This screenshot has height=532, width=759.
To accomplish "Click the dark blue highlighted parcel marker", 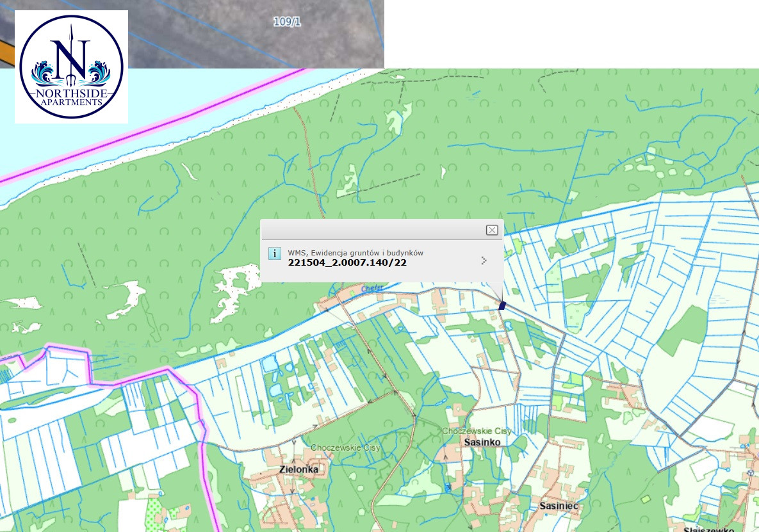I will click(503, 305).
